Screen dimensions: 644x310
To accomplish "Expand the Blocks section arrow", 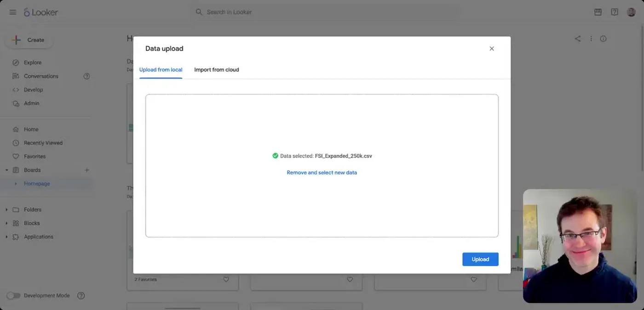I will tap(6, 223).
